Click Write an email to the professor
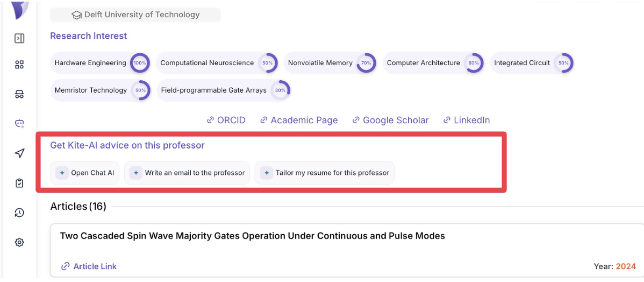The image size is (644, 282). pyautogui.click(x=187, y=173)
